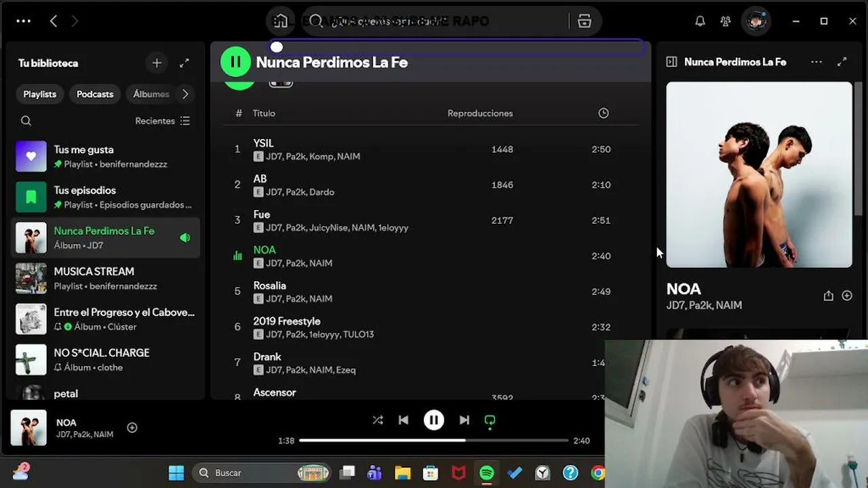Open File Explorer from the taskbar
Viewport: 868px width, 488px height.
(403, 473)
